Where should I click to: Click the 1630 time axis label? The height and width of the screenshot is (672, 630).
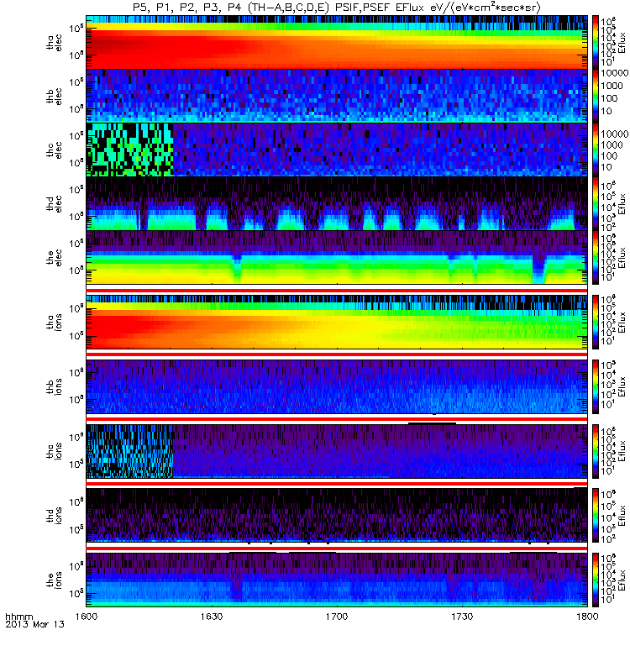tap(212, 617)
